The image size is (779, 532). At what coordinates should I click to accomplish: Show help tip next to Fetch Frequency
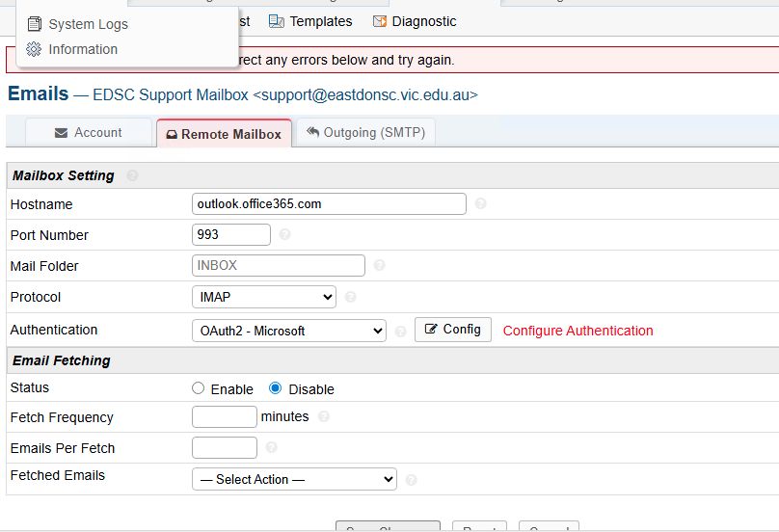(324, 416)
